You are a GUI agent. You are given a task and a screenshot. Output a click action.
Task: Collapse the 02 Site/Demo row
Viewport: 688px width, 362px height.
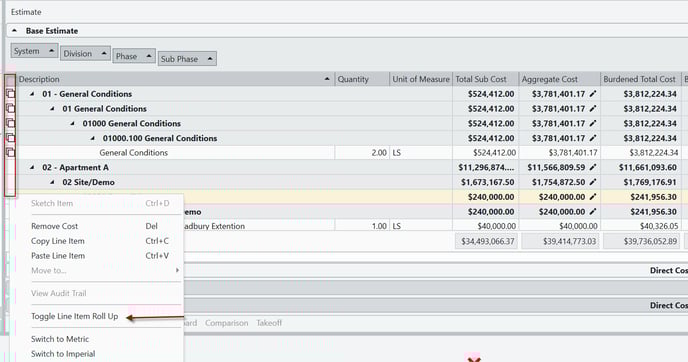[x=52, y=182]
